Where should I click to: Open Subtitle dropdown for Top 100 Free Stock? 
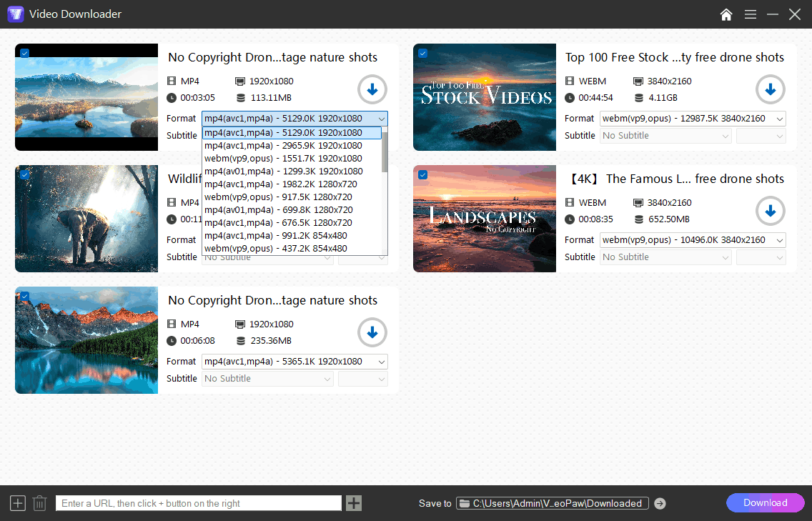[x=665, y=136]
